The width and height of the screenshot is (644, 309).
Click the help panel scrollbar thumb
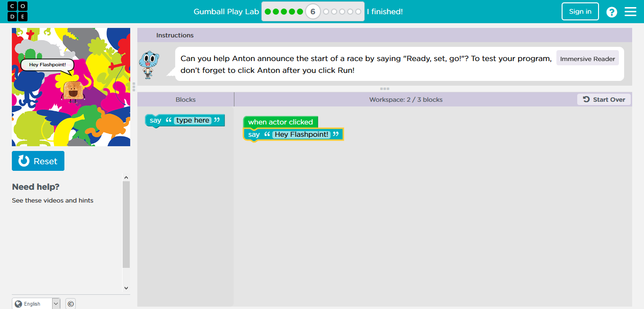[x=126, y=225]
